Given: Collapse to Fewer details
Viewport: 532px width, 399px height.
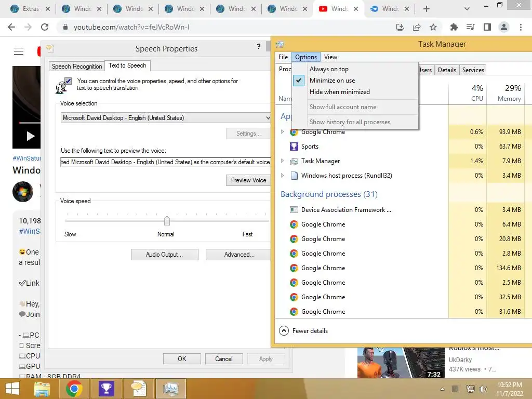Looking at the screenshot, I should point(303,331).
